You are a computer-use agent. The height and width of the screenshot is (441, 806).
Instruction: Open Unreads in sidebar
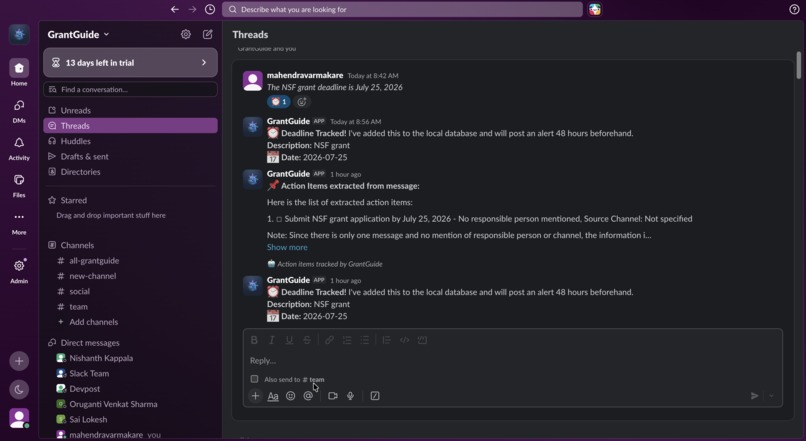point(131,111)
